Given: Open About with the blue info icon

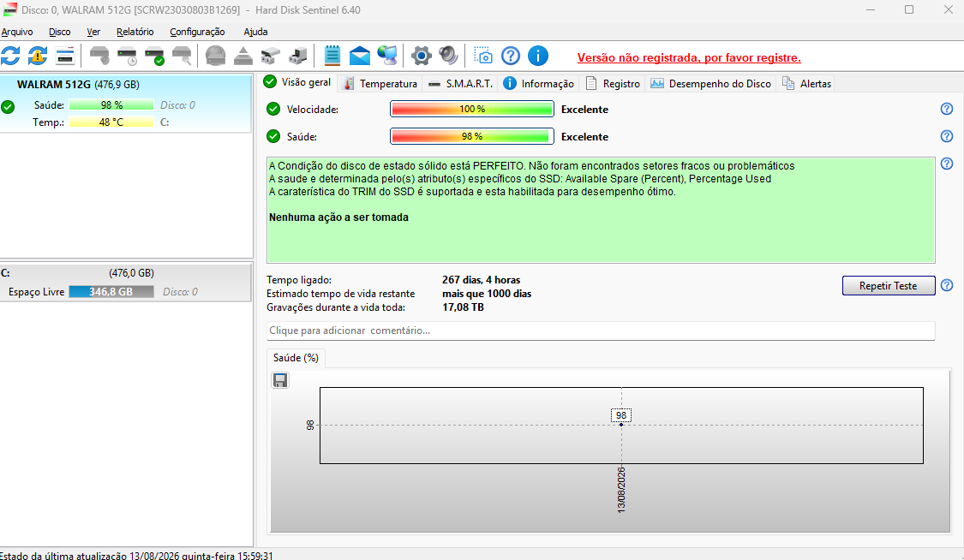Looking at the screenshot, I should click(x=538, y=56).
